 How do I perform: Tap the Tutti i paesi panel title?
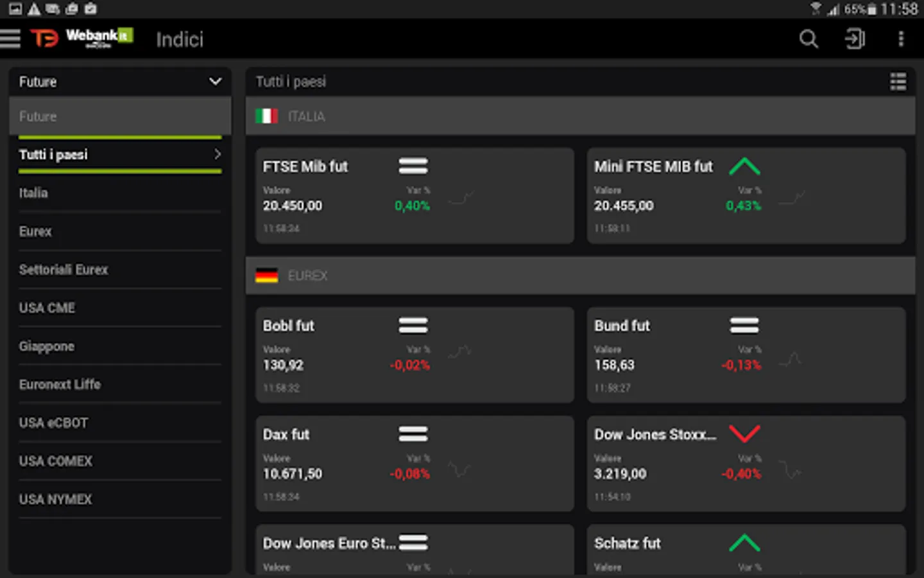[291, 82]
